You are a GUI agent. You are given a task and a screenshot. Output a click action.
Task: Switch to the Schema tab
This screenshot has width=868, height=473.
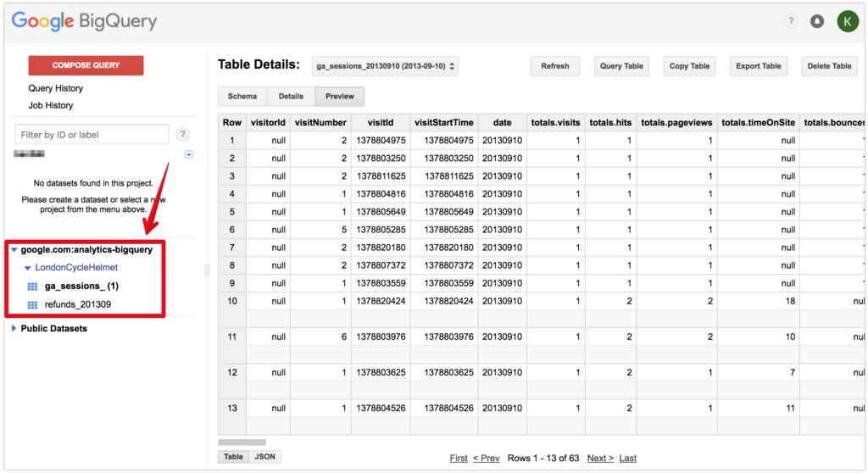(242, 97)
